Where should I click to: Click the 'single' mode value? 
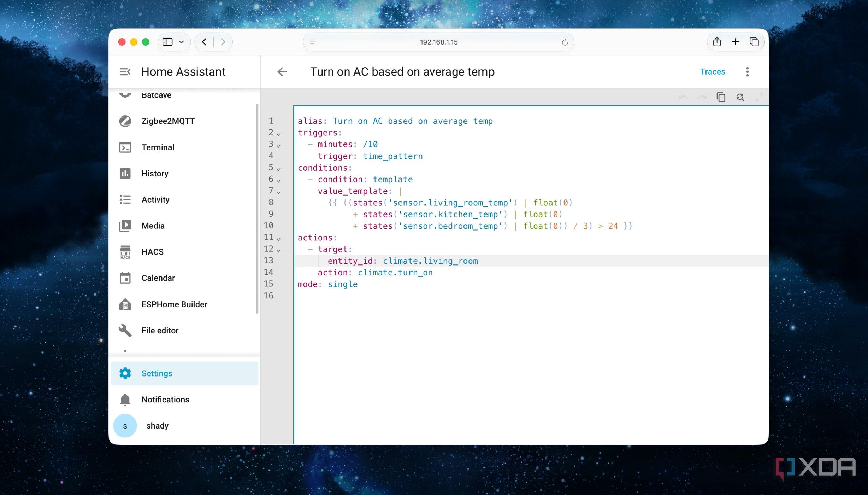coord(343,284)
